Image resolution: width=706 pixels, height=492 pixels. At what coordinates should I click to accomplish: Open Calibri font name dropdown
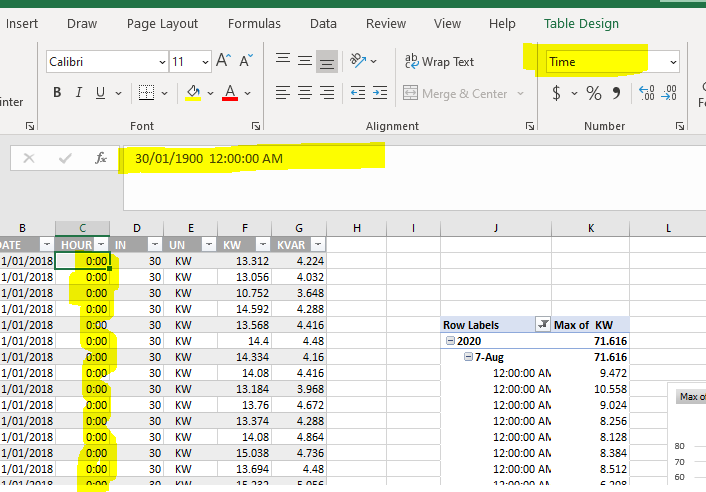pyautogui.click(x=162, y=62)
